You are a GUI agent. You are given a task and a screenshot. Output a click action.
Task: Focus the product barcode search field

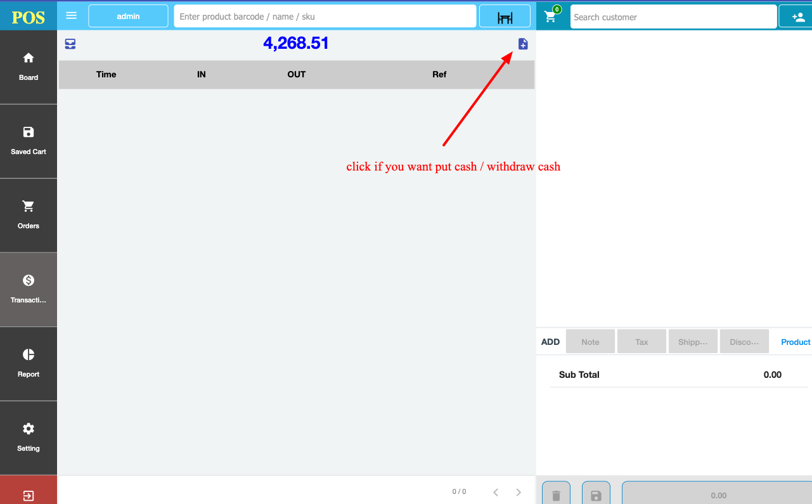click(325, 16)
